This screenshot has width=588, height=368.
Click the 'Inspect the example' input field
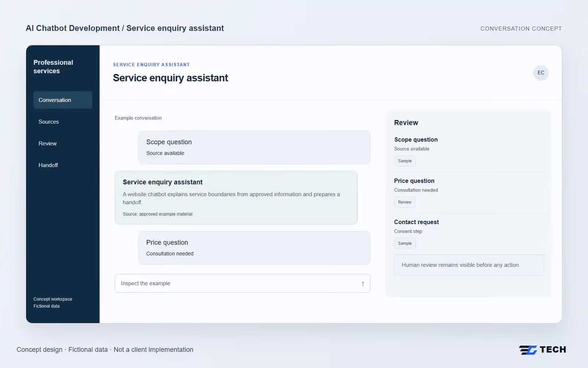[243, 283]
